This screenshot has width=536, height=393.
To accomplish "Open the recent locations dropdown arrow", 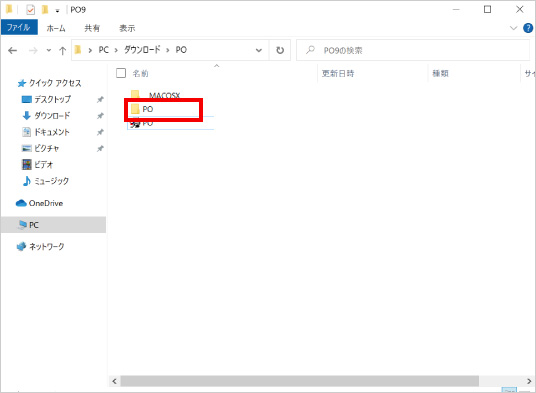I will pos(49,51).
